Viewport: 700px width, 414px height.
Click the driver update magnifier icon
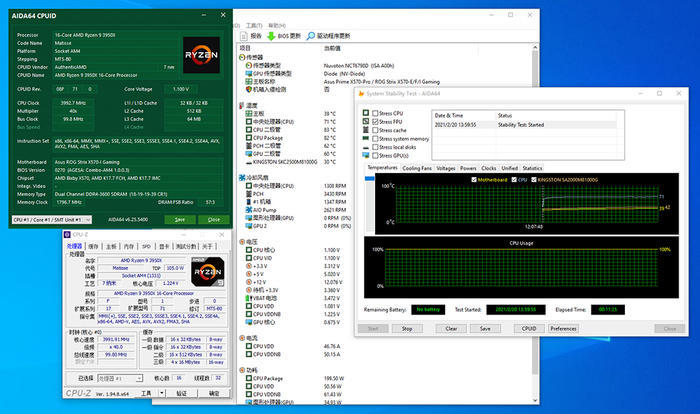[311, 36]
